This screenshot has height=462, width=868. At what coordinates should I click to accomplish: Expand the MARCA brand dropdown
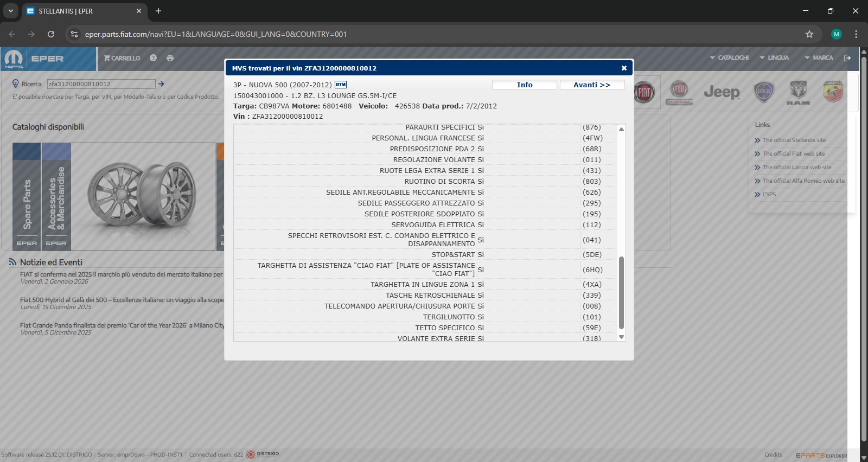[x=819, y=58]
